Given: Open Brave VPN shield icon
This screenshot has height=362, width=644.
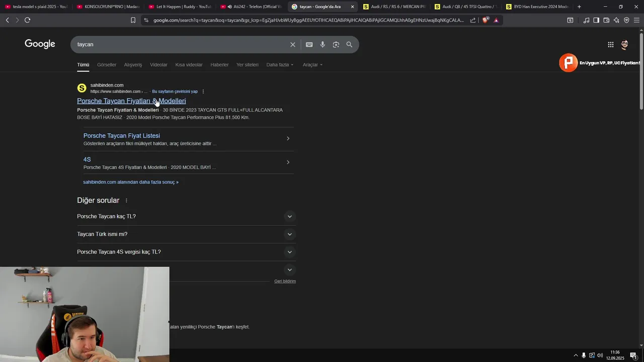Looking at the screenshot, I should 626,20.
